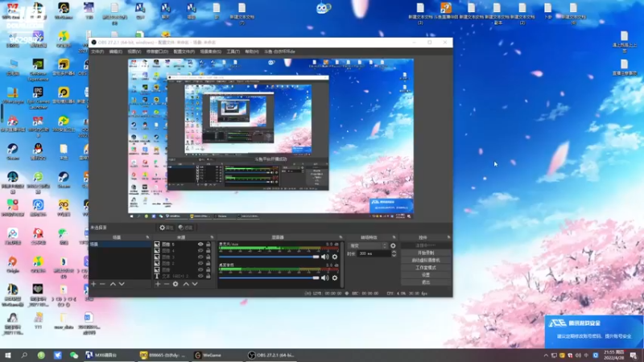The width and height of the screenshot is (644, 362).
Task: Toggle visibility of the 图像 2 source
Action: click(x=200, y=264)
